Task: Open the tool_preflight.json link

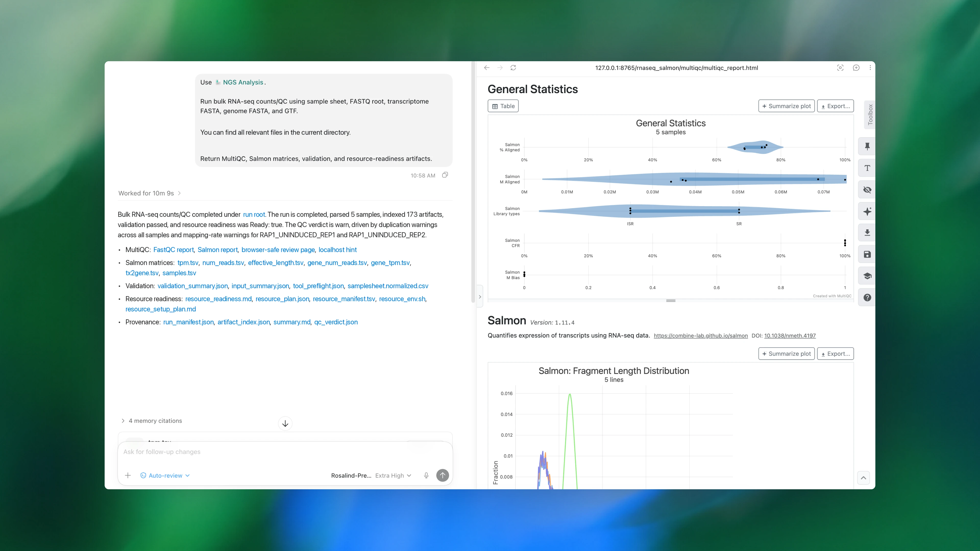Action: pyautogui.click(x=318, y=286)
